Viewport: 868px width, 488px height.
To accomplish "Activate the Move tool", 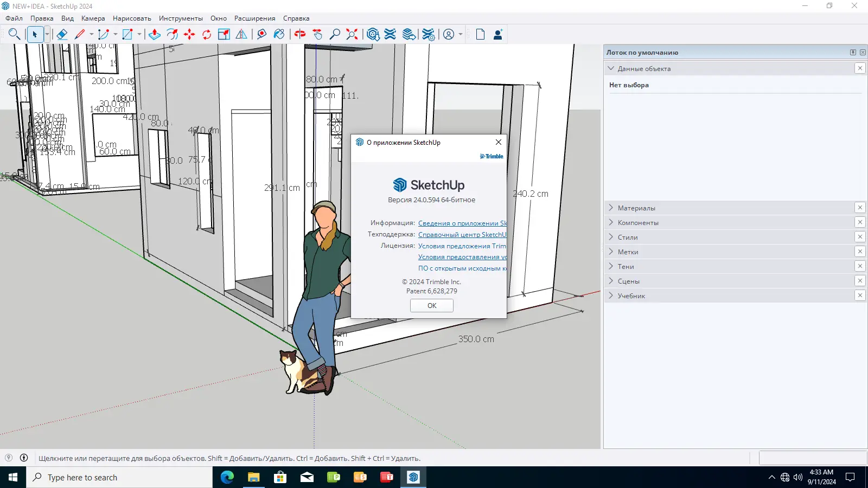I will [x=189, y=35].
